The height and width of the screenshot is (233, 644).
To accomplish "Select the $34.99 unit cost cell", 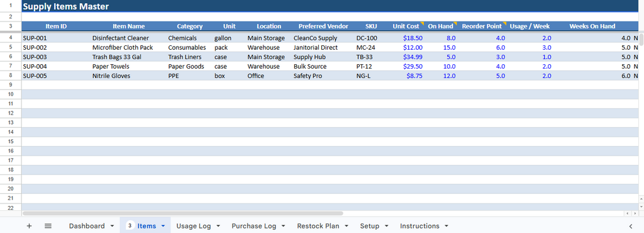I will [x=406, y=57].
